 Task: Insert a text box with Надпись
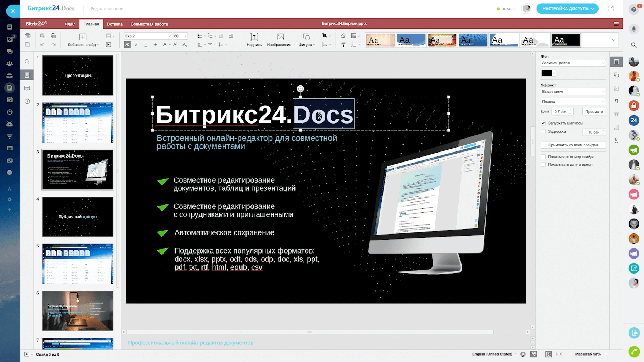tap(254, 40)
